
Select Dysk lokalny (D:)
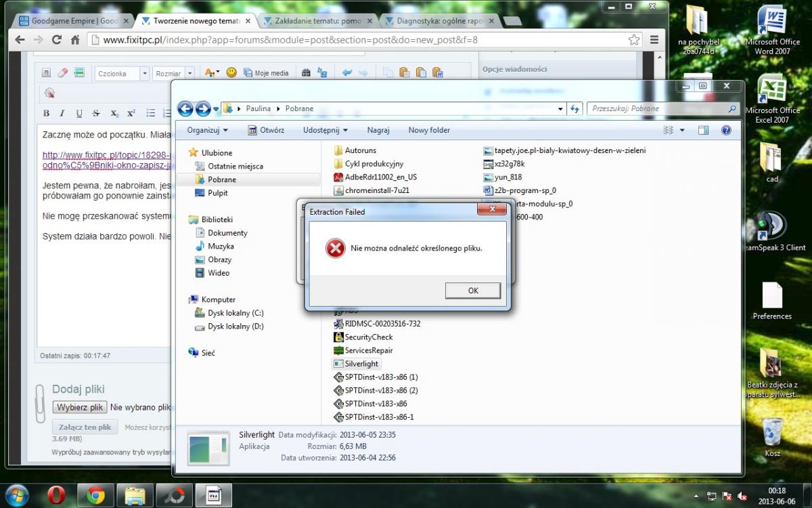(235, 326)
